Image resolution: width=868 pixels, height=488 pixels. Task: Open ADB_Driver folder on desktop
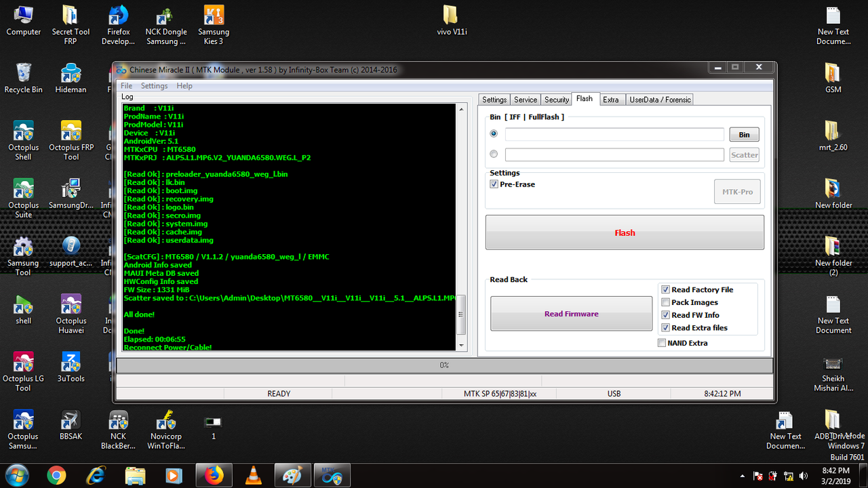click(831, 425)
